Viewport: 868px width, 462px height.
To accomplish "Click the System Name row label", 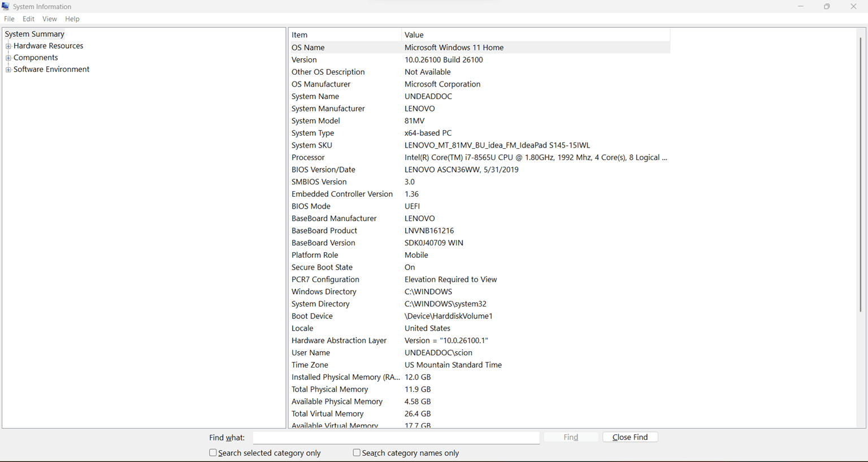I will click(x=315, y=96).
